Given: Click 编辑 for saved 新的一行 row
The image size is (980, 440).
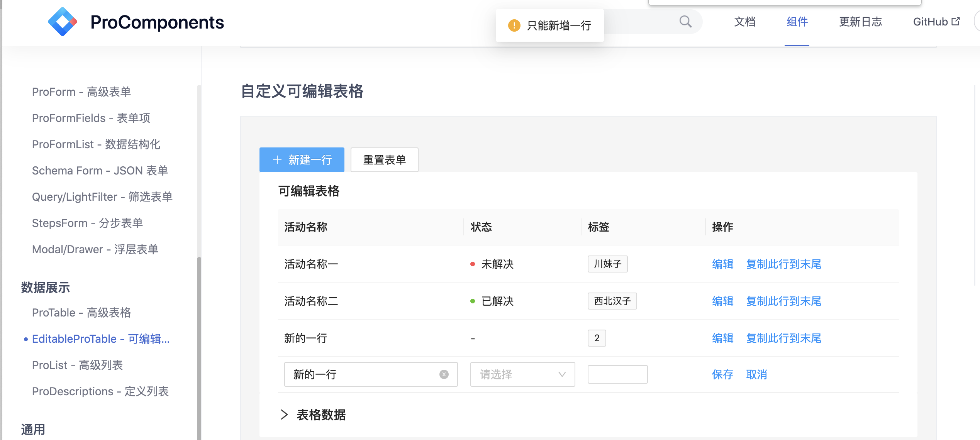Looking at the screenshot, I should point(723,338).
